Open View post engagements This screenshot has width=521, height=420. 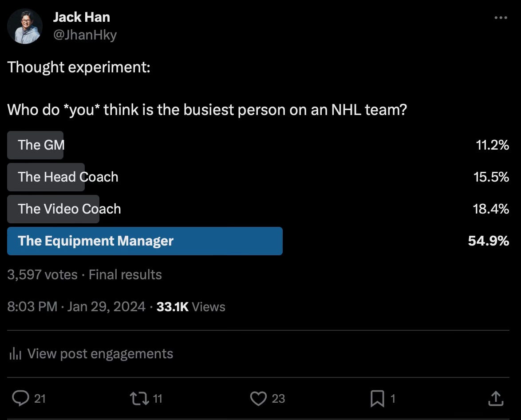[x=100, y=353]
